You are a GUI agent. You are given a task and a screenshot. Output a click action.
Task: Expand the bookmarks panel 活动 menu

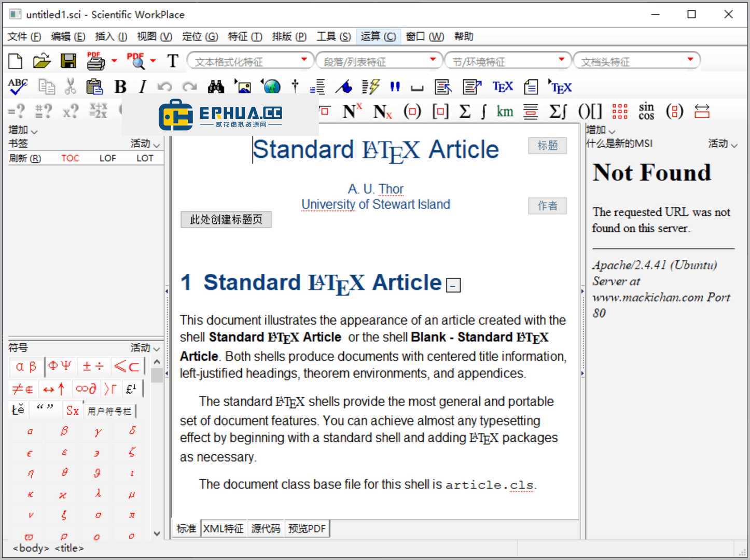[x=145, y=144]
